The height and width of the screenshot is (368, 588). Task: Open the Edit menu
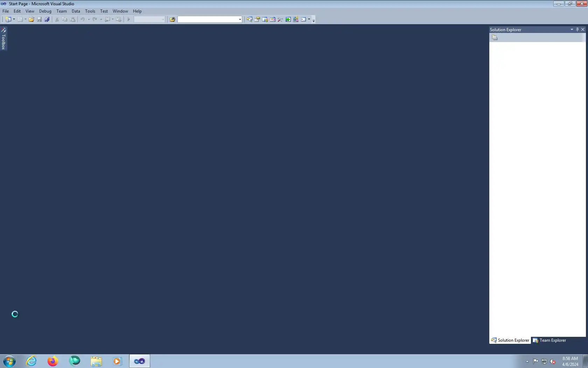(x=17, y=11)
